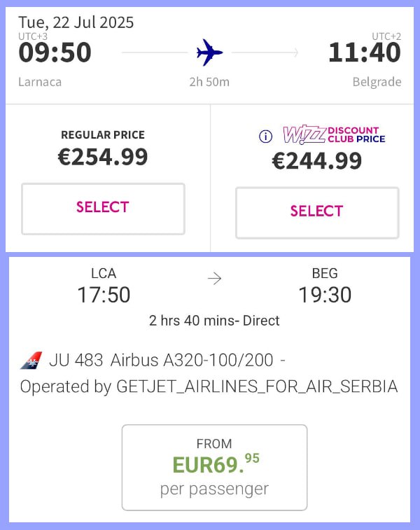Screen dimensions: 420x530
Task: Click the Larnaca departure city label
Action: point(40,82)
